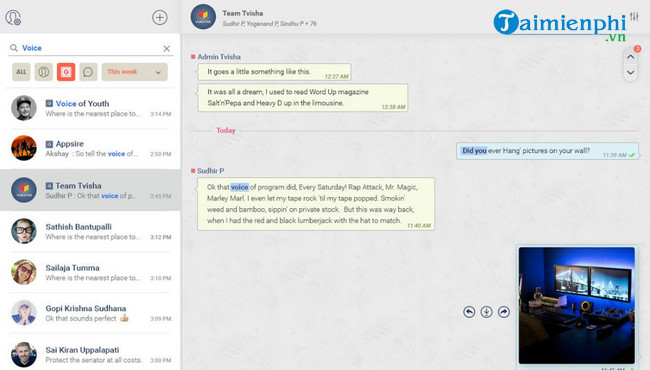Click Admin Tvisha sender name

point(219,57)
